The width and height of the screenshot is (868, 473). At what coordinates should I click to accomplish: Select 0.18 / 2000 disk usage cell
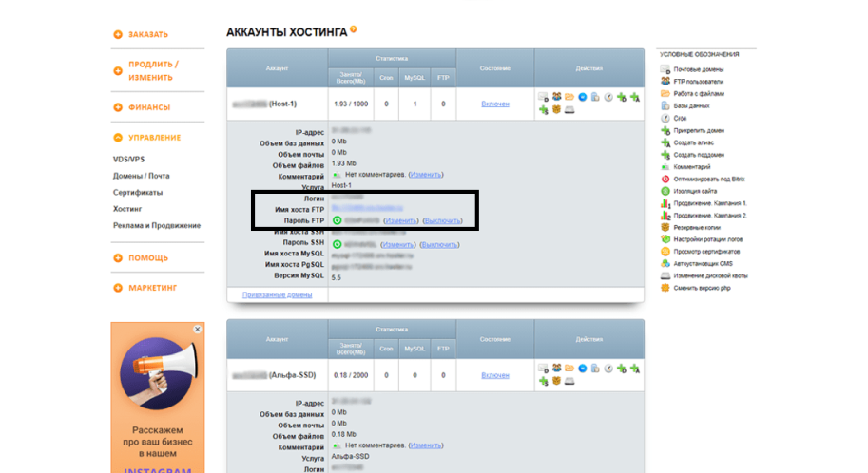coord(351,375)
